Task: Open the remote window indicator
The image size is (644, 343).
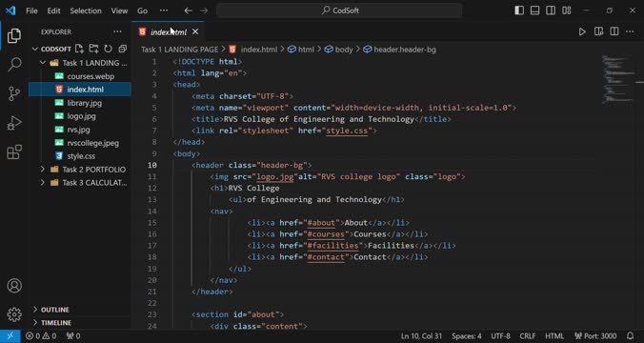Action: click(10, 336)
